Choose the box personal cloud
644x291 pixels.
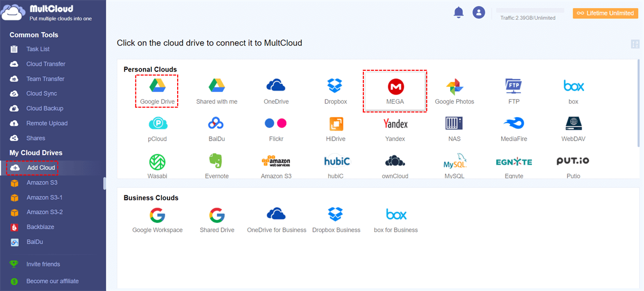[574, 91]
